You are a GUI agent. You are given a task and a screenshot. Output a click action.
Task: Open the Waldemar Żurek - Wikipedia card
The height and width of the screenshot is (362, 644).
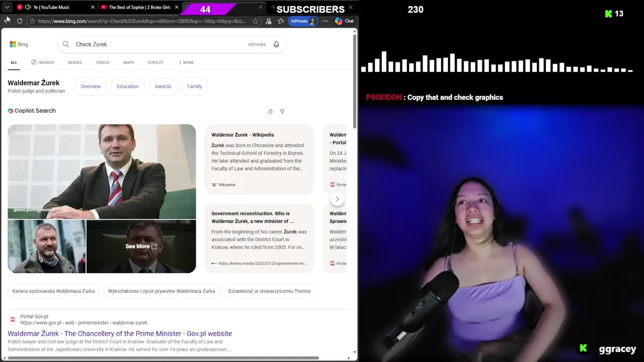[x=259, y=159]
